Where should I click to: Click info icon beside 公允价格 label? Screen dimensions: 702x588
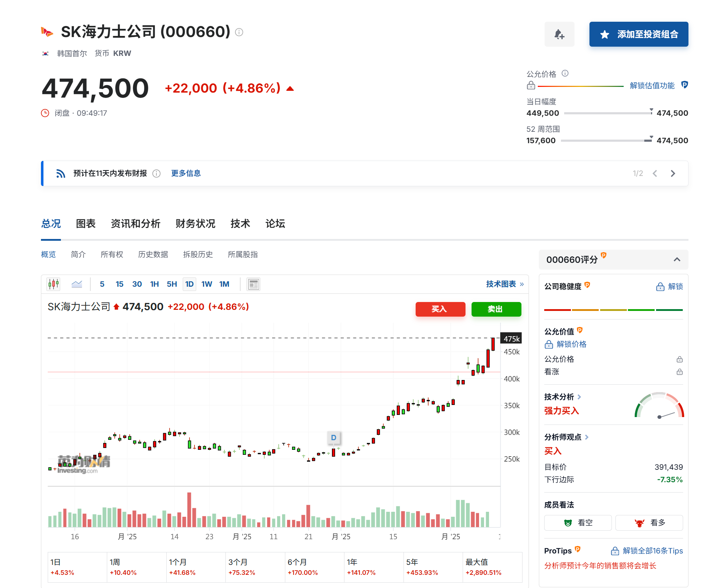(565, 73)
